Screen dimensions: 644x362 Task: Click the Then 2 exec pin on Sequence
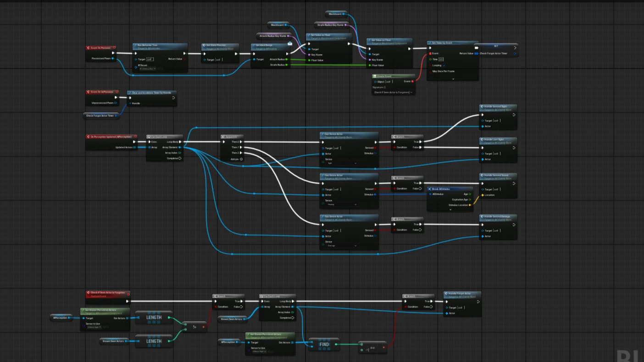[241, 153]
